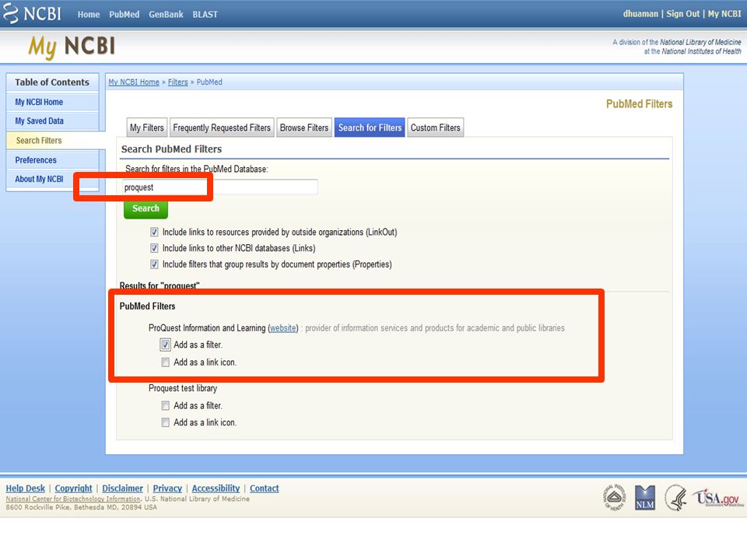Toggle Include links to other NCBI databases
The width and height of the screenshot is (747, 560).
pos(154,248)
